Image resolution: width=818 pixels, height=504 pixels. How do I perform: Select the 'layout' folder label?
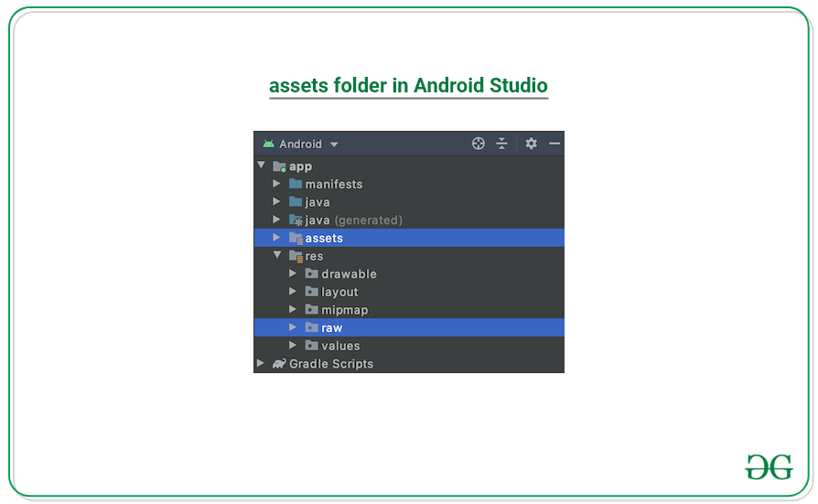[339, 292]
